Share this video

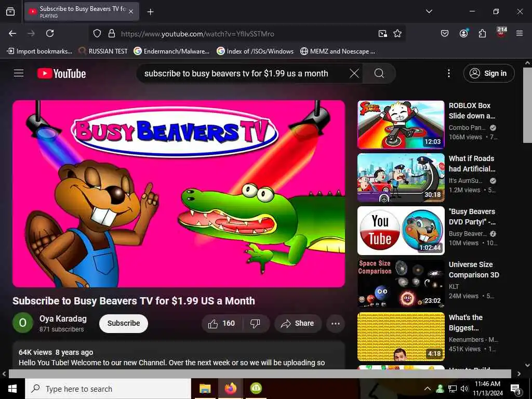point(297,323)
